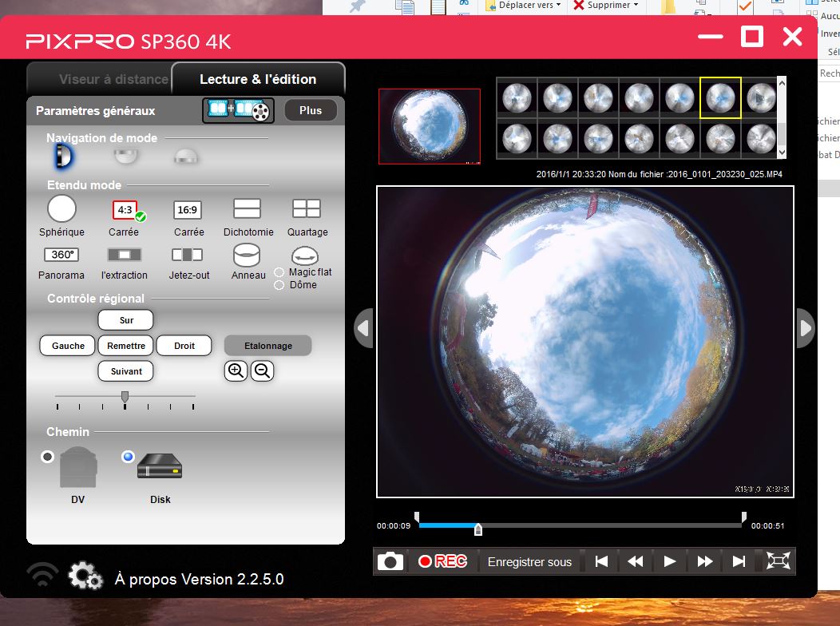Click the Magic flat / Dôme mode icon
Screen dimensions: 840x626
click(x=305, y=256)
